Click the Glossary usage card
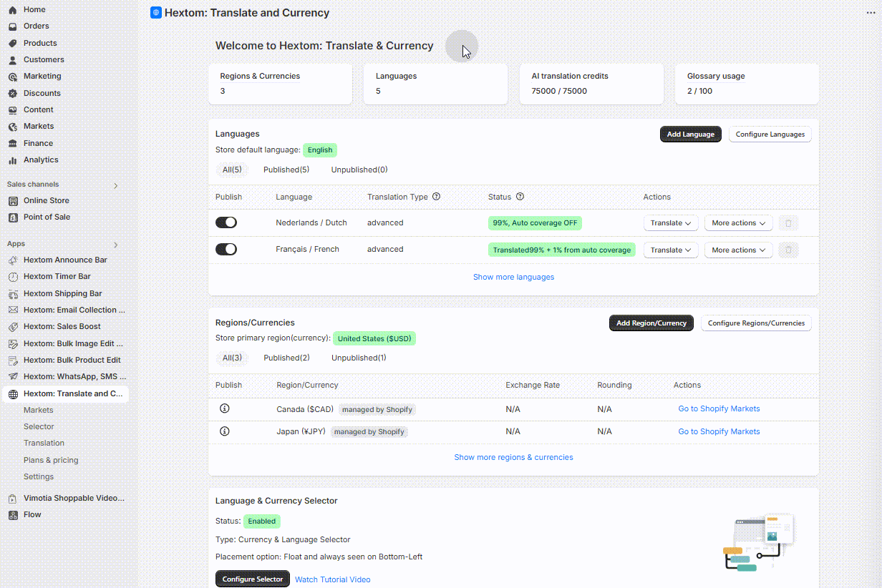Screen dimensions: 882x588 [x=747, y=84]
